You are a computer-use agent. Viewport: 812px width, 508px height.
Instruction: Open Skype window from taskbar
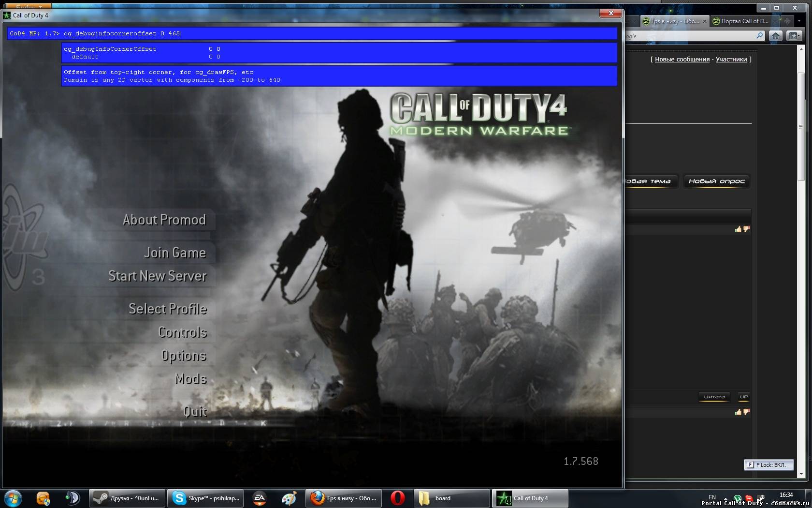(x=205, y=498)
